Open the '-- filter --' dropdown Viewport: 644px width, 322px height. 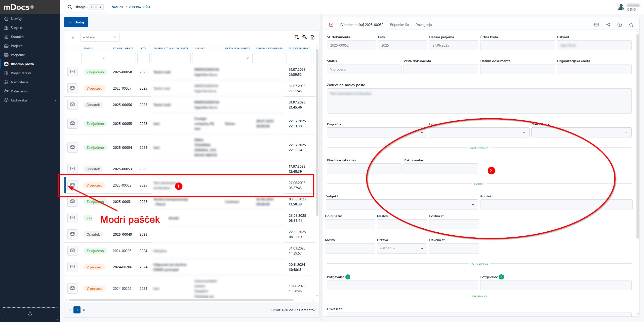click(100, 37)
